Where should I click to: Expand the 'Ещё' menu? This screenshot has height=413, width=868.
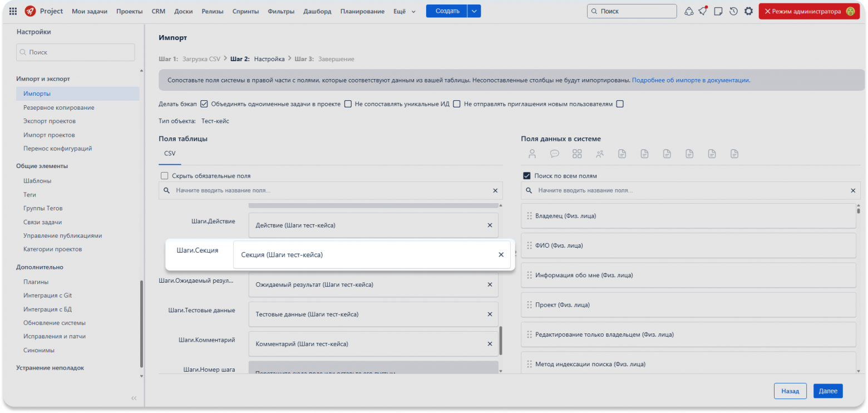pos(405,11)
